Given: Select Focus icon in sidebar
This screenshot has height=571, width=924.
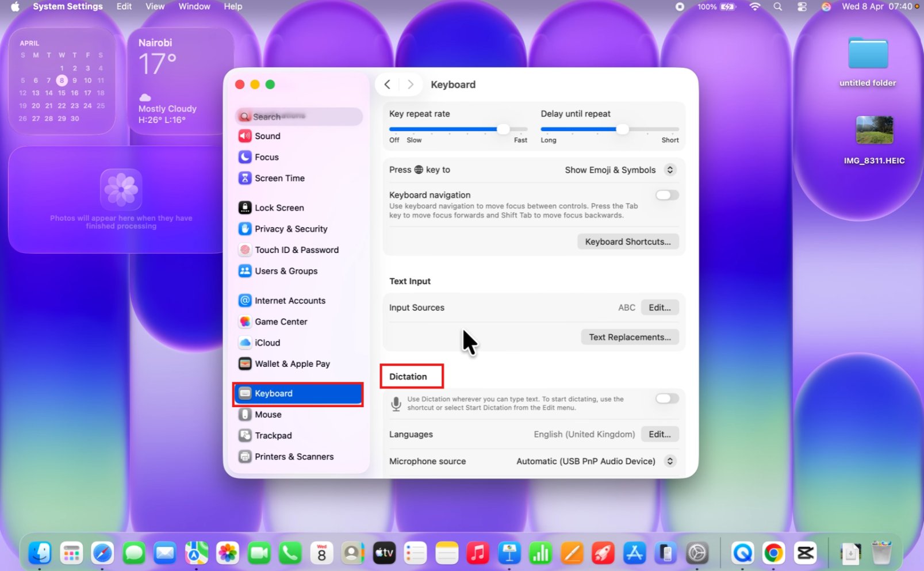Looking at the screenshot, I should [x=245, y=157].
